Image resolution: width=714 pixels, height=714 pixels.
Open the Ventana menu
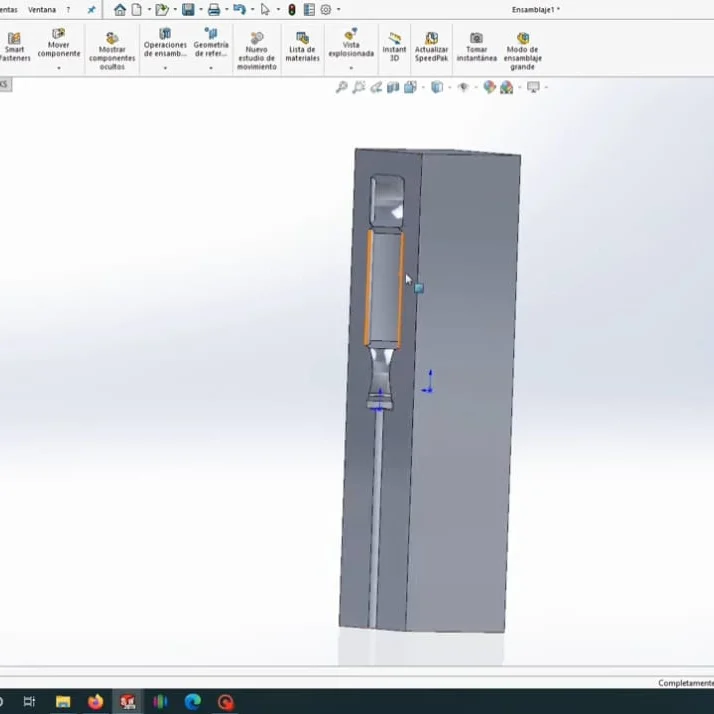(42, 10)
